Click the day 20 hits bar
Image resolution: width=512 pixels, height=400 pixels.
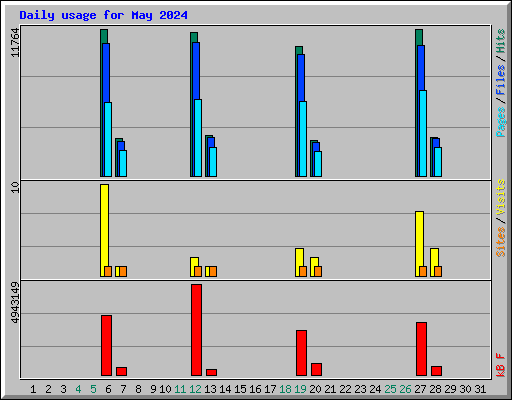(x=312, y=159)
